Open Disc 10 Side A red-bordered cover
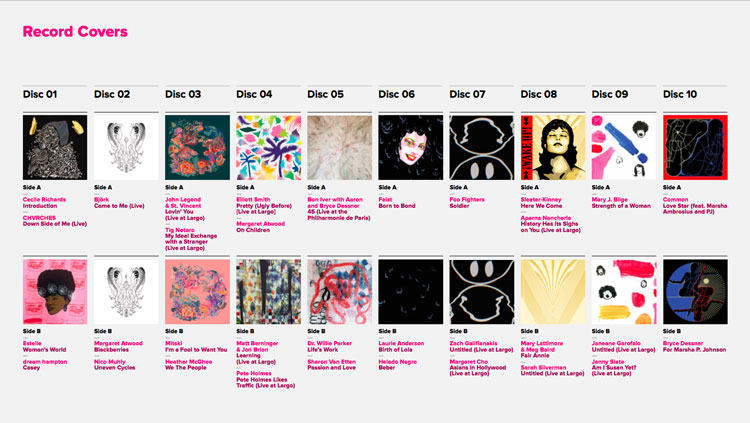 click(695, 147)
